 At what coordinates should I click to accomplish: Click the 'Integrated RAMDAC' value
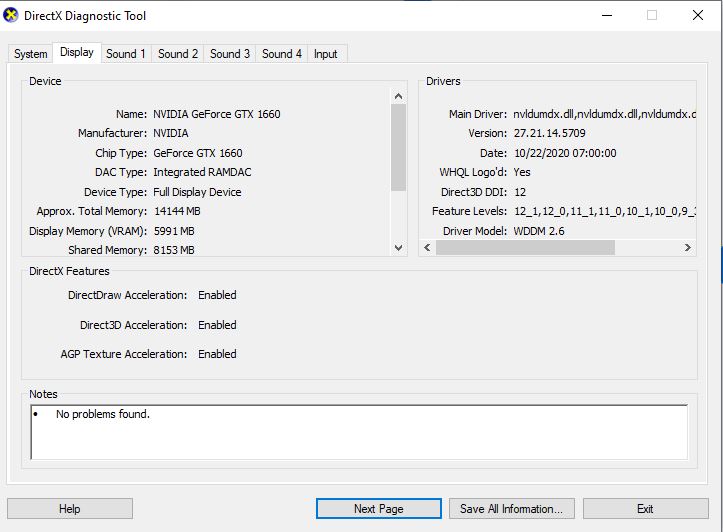(202, 172)
